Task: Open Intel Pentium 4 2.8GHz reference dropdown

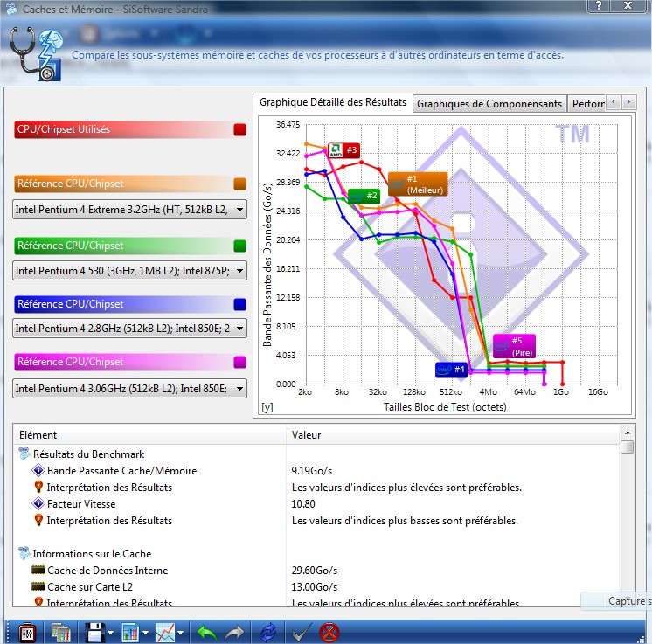Action: click(x=129, y=329)
